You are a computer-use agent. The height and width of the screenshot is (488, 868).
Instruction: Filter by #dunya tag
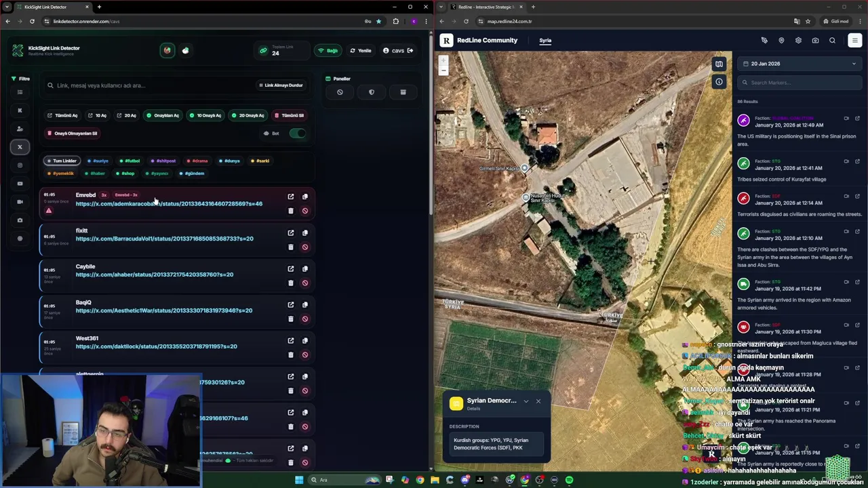click(230, 161)
